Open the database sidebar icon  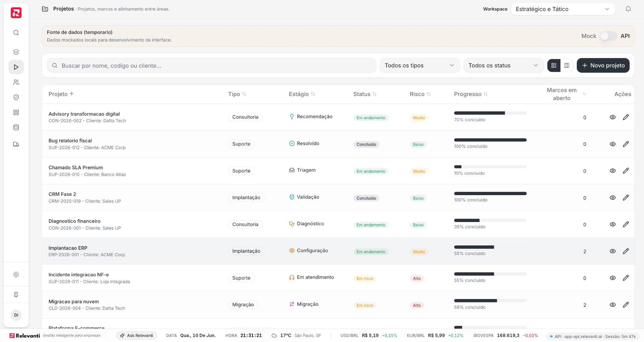[x=16, y=127]
